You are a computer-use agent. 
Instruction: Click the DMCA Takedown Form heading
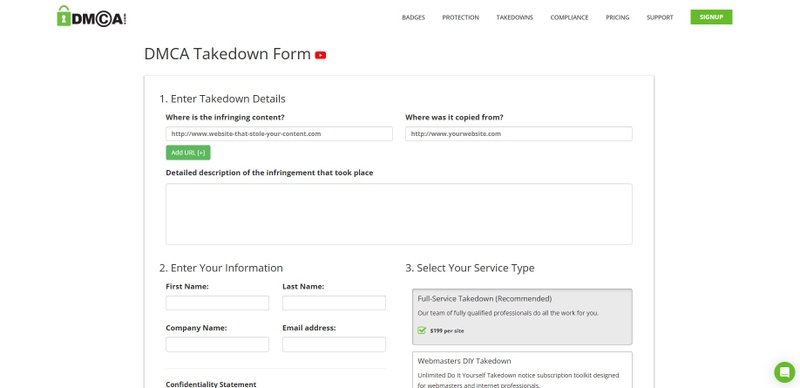(228, 54)
